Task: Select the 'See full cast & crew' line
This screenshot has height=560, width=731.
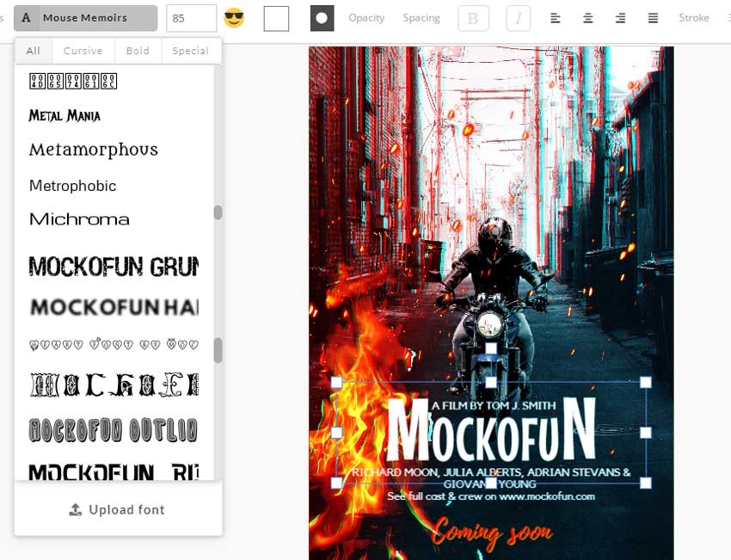Action: (491, 496)
